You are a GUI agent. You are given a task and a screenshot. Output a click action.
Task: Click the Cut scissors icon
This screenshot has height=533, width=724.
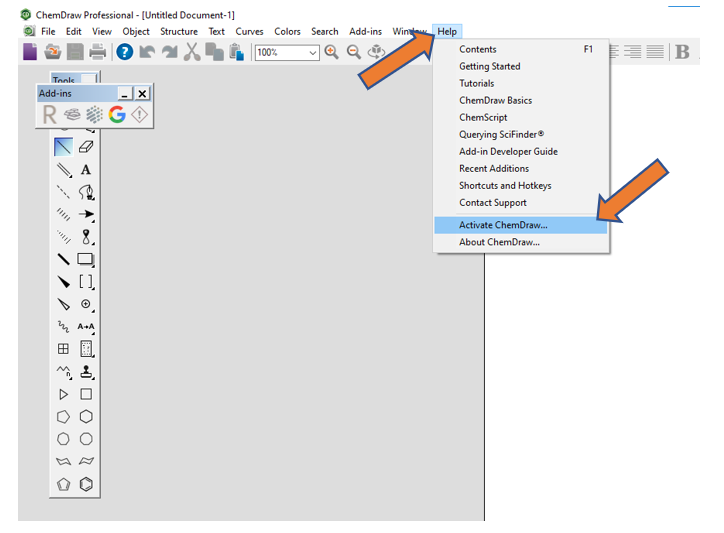point(192,52)
